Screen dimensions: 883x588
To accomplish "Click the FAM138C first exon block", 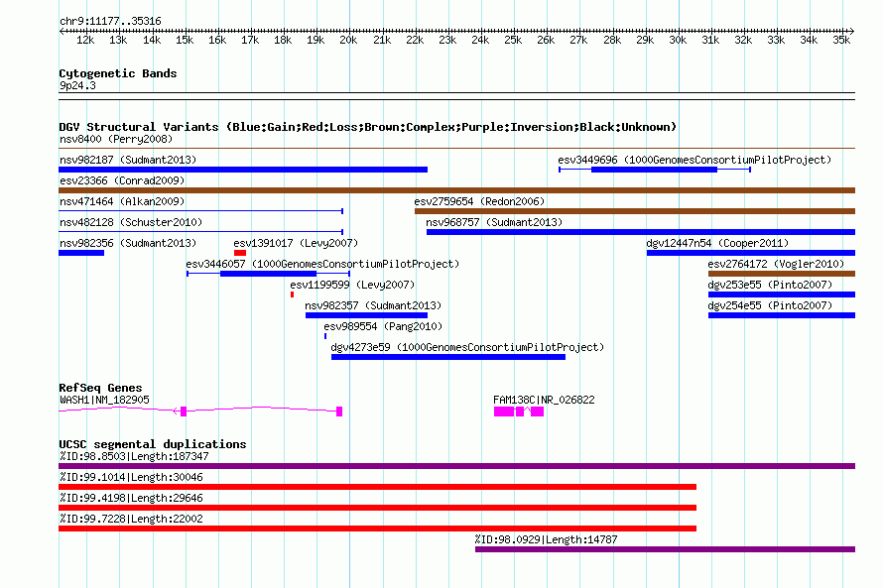I will coord(504,412).
